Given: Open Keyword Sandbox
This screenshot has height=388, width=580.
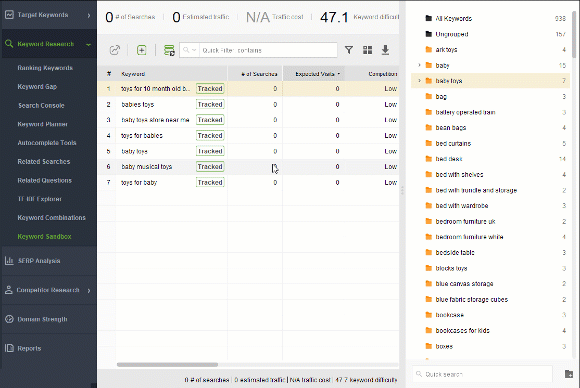Looking at the screenshot, I should (44, 237).
